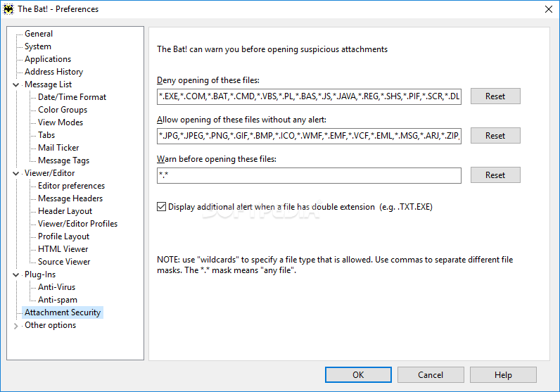Screen dimensions: 560x392
Task: Open Header Layout settings
Action: [65, 211]
